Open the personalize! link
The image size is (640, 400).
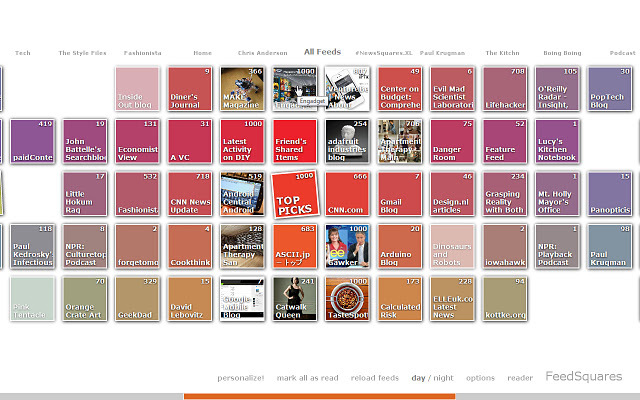240,378
